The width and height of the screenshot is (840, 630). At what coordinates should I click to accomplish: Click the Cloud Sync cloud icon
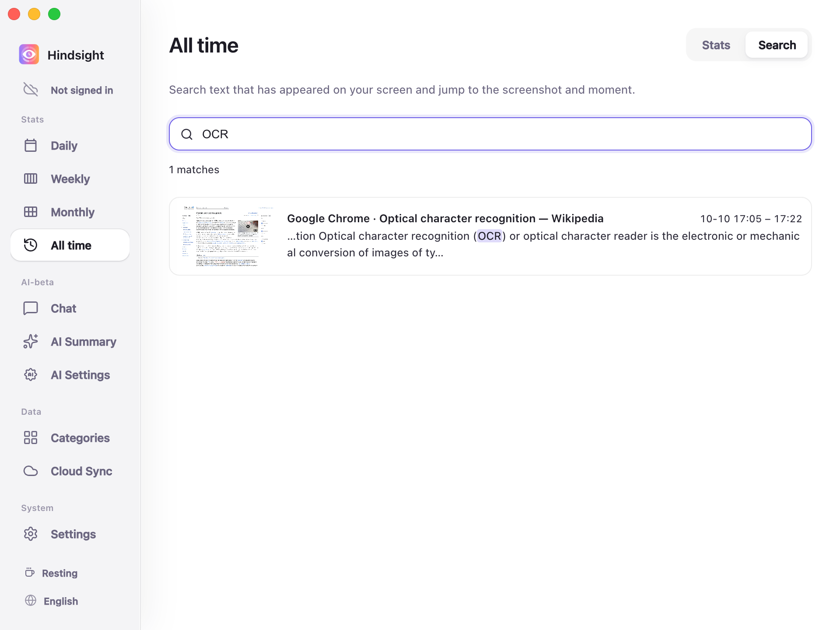[x=31, y=471]
